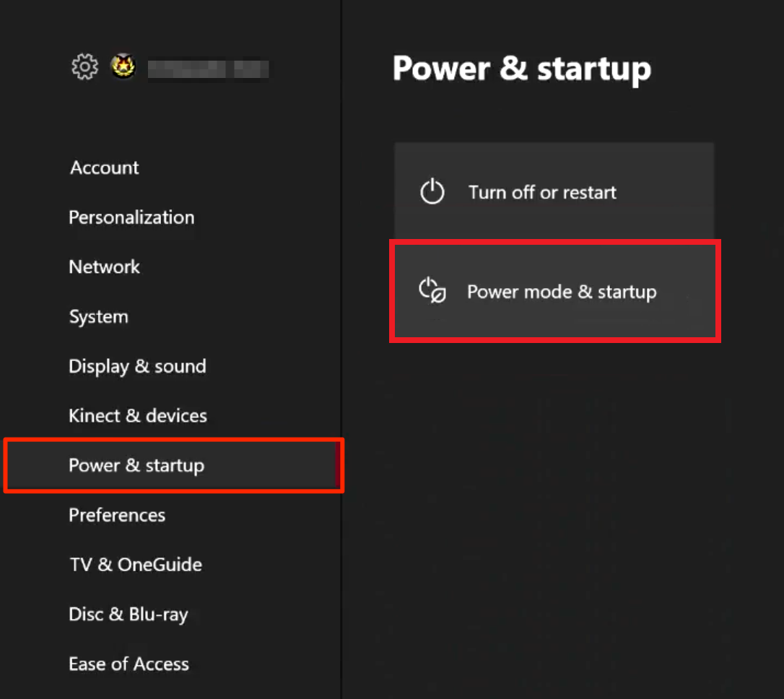
Task: Open the System settings category
Action: [98, 317]
